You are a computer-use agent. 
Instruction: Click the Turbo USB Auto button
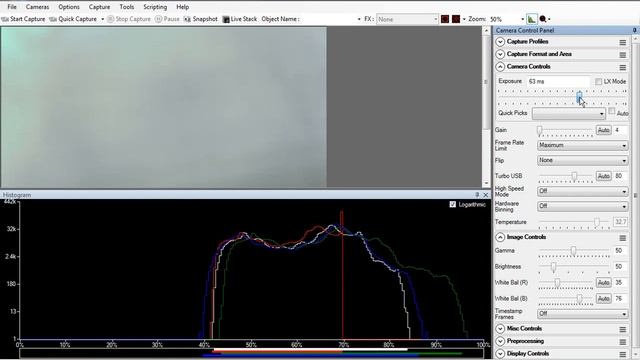click(x=603, y=176)
